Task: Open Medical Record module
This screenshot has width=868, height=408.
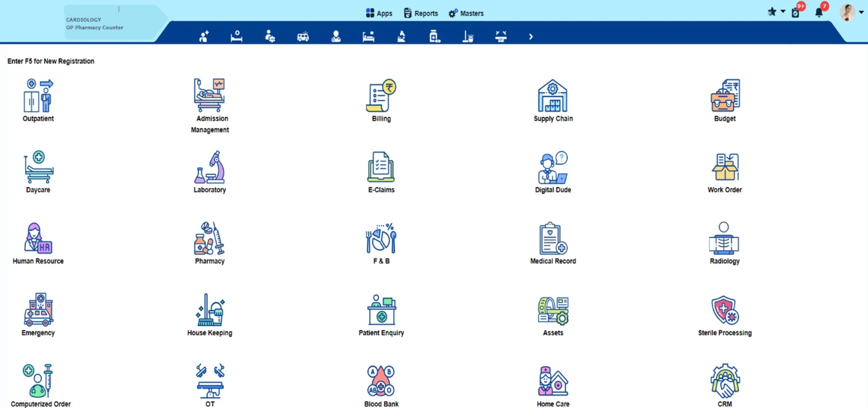Action: (553, 243)
